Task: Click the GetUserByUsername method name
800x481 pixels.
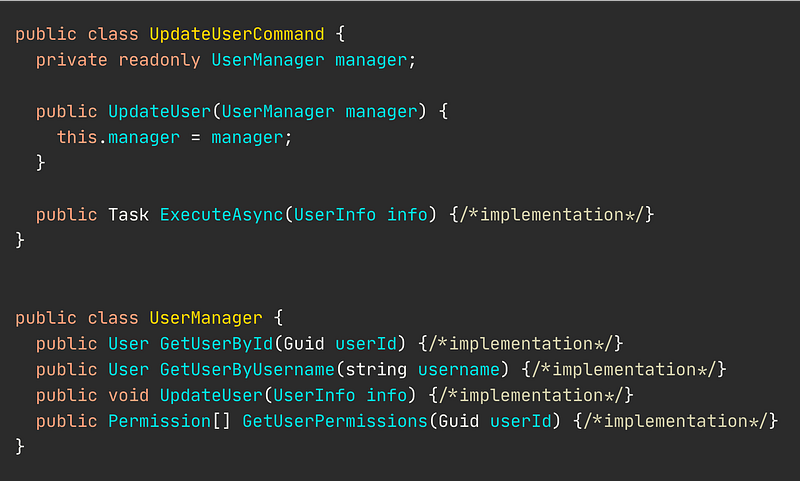Action: 247,369
